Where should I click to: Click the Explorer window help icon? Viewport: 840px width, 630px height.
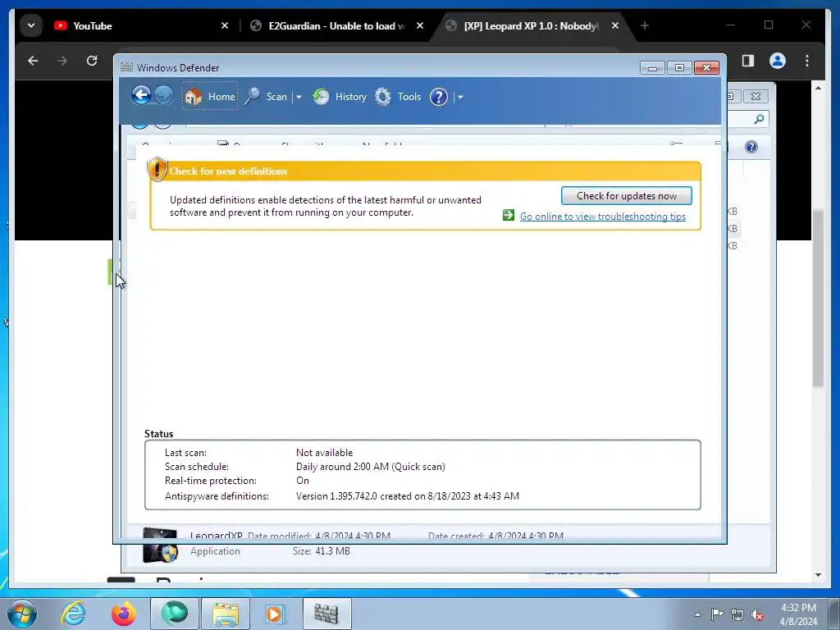click(751, 147)
